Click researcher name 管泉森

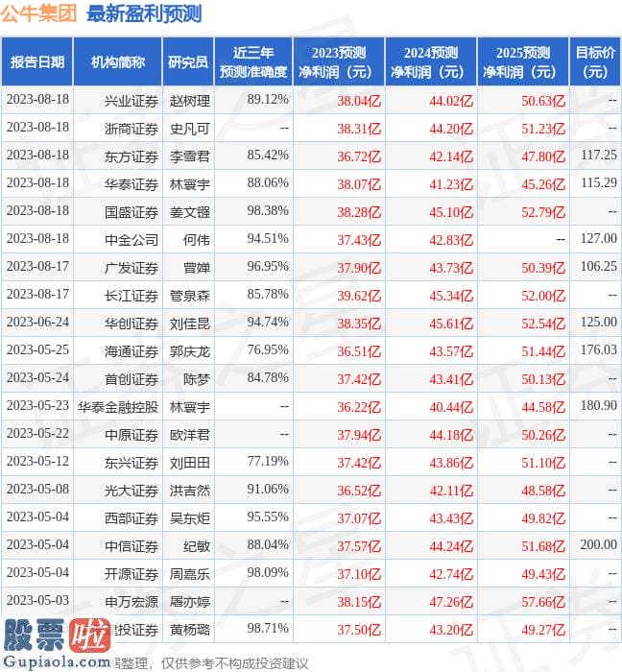point(190,296)
